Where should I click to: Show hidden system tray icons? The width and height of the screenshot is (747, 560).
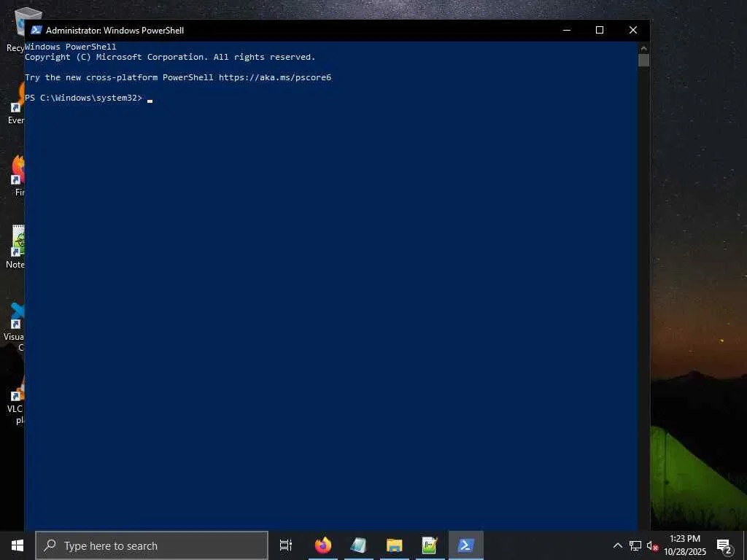[617, 545]
